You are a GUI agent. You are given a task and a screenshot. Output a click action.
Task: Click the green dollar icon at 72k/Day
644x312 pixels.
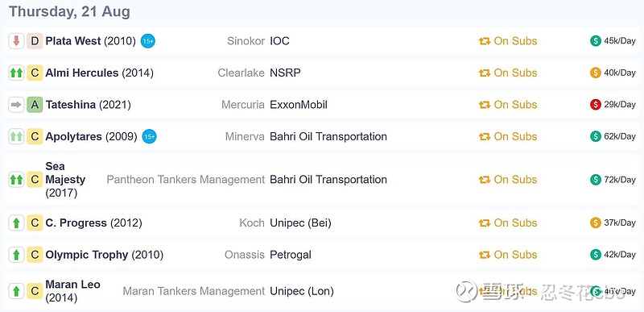tap(596, 180)
